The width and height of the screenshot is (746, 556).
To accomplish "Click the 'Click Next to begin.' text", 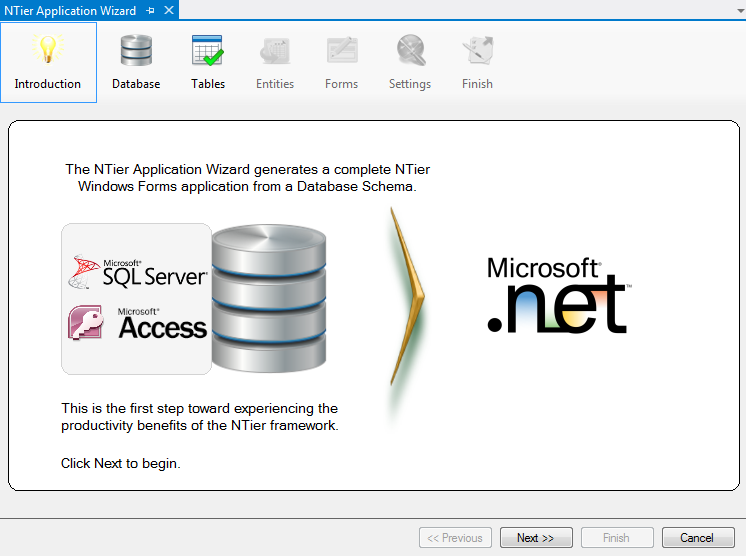I will 121,463.
